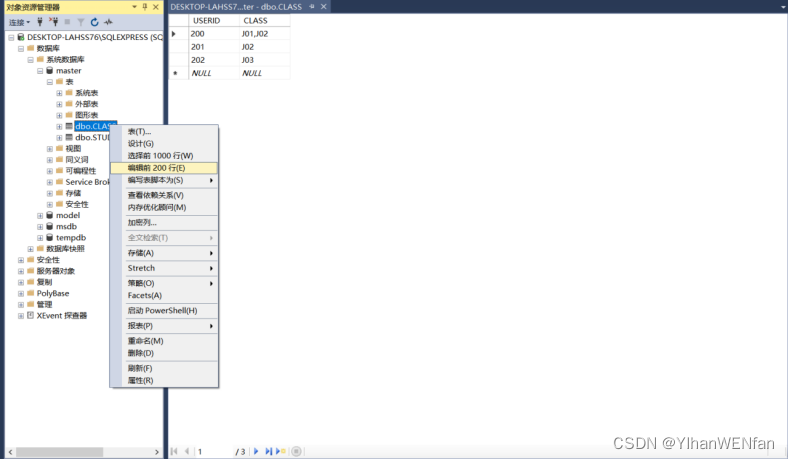This screenshot has height=459, width=789.
Task: Select the 视图 folder under master
Action: [x=73, y=148]
